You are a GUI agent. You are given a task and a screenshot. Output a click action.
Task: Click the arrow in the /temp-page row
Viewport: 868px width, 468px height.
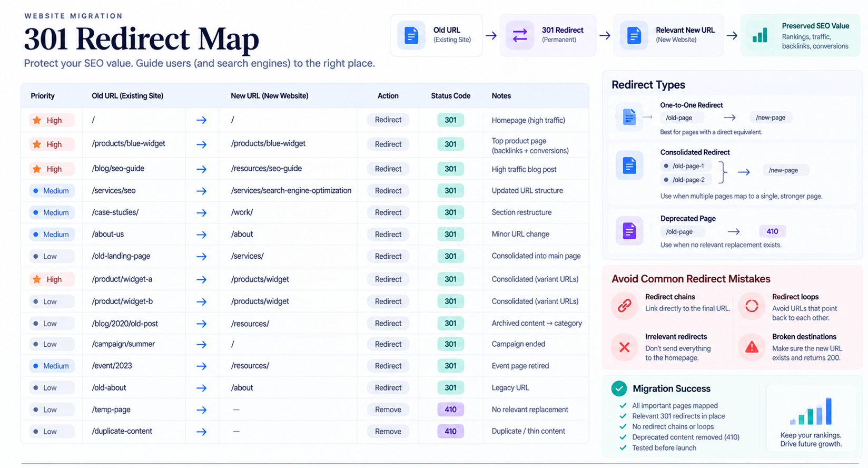click(x=201, y=410)
